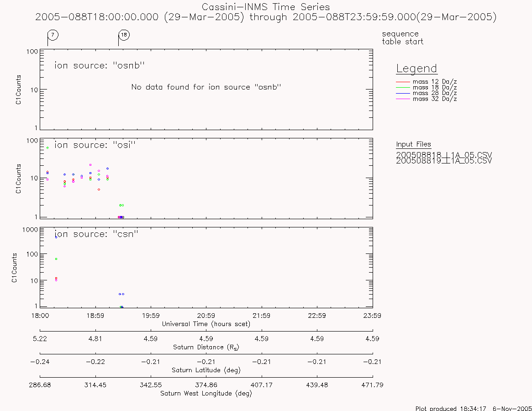Click the Saturn Latitude (deg) axis label
The image size is (532, 411).
pos(206,370)
